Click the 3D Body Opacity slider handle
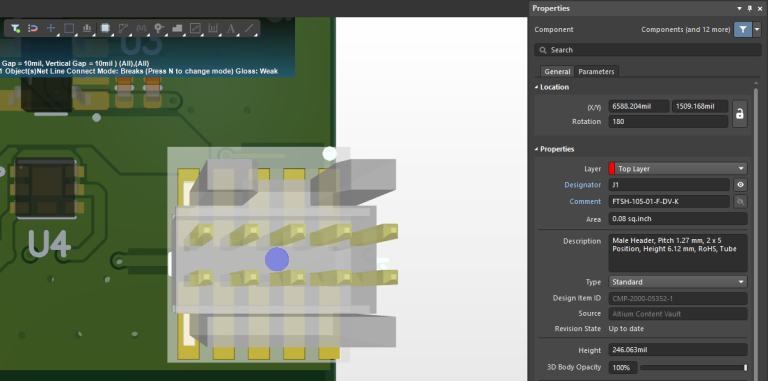Viewport: 768px width, 381px height. [745, 367]
